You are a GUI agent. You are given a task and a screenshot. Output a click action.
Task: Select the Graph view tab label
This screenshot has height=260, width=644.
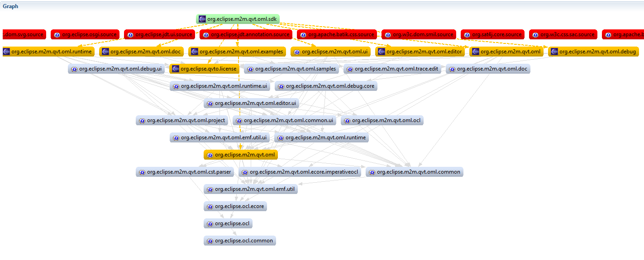10,6
